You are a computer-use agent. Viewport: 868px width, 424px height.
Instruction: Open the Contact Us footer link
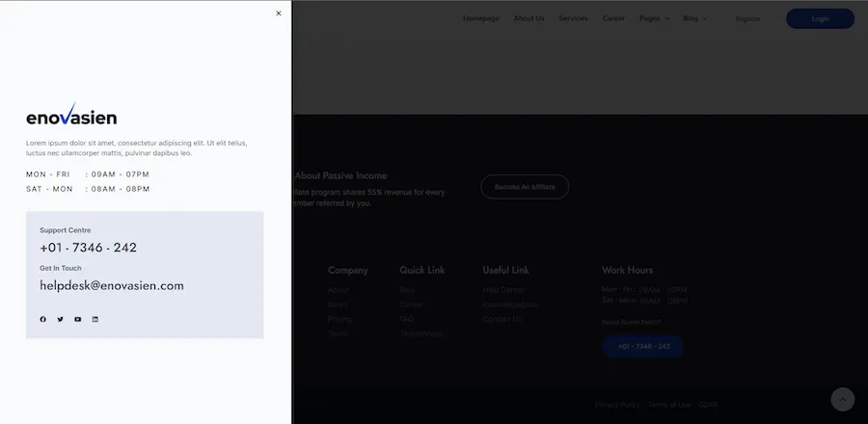coord(502,319)
